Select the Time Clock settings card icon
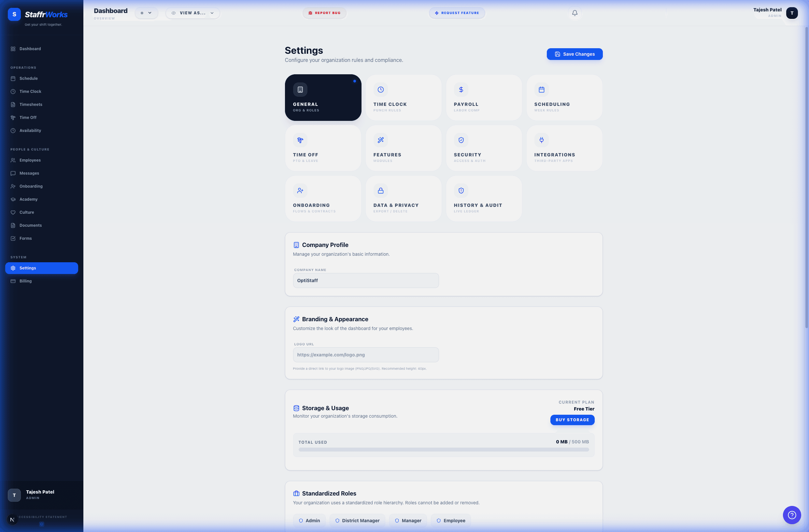Screen dimensions: 809x532 pyautogui.click(x=380, y=90)
